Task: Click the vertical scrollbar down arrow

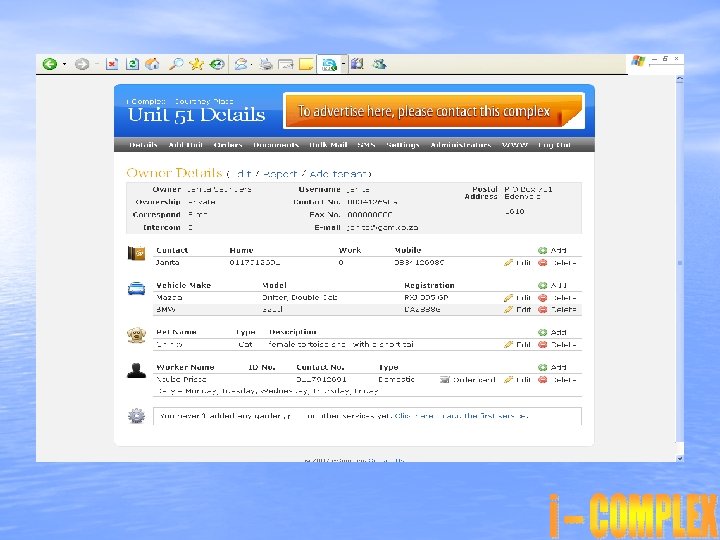Action: [680, 458]
